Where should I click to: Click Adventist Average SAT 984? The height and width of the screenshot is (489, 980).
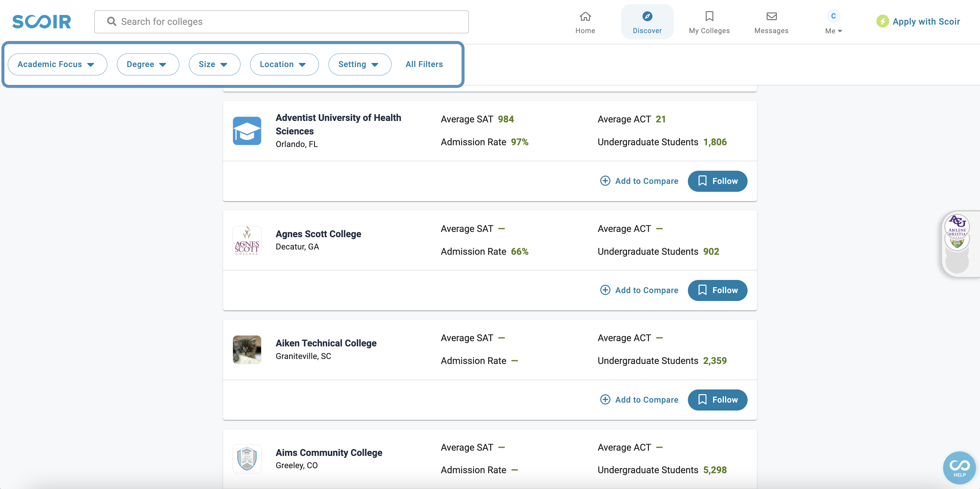pyautogui.click(x=477, y=119)
